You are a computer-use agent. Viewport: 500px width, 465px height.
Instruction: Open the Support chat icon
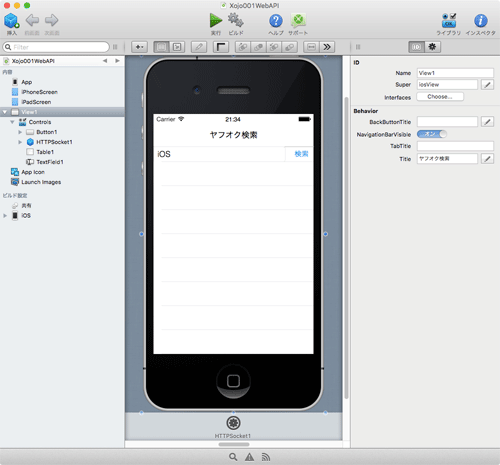tap(298, 21)
